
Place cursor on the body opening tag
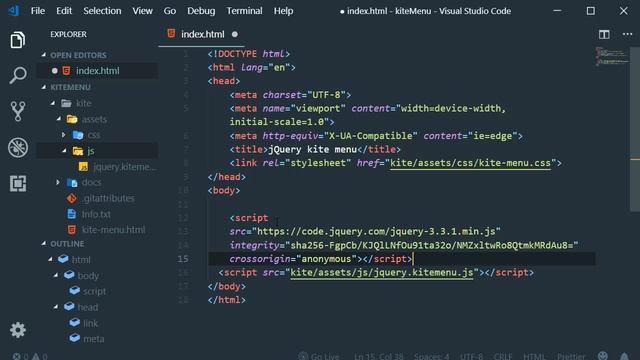(x=224, y=191)
